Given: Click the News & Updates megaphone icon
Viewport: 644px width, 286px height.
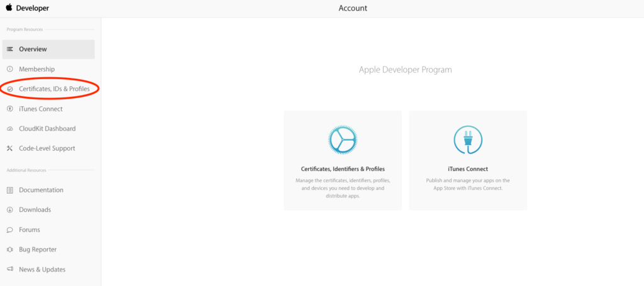Looking at the screenshot, I should coord(10,270).
